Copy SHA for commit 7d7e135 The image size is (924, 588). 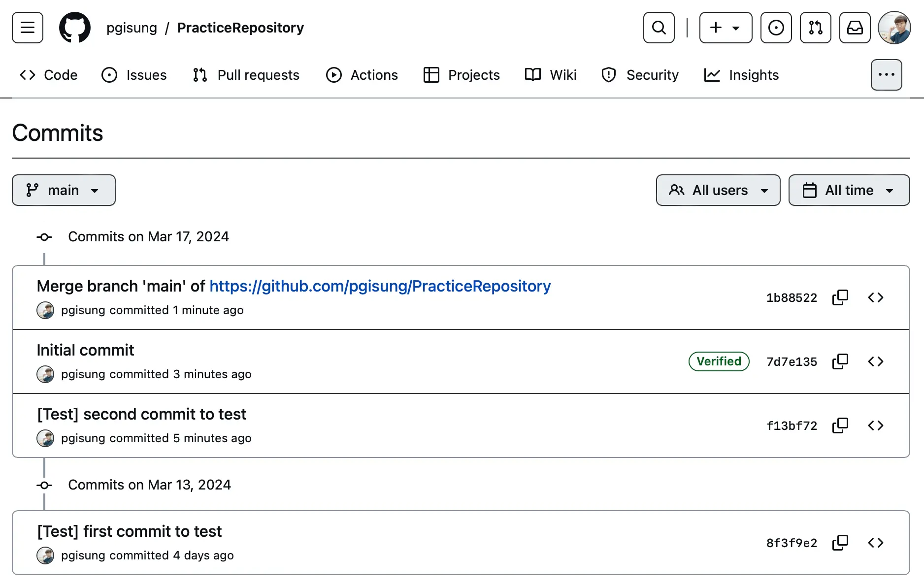(840, 361)
